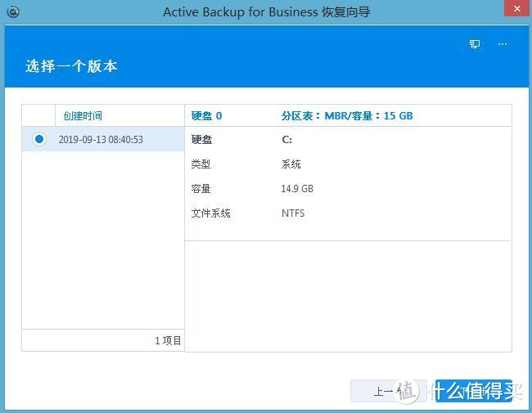Open the three-dots more options menu

(503, 44)
